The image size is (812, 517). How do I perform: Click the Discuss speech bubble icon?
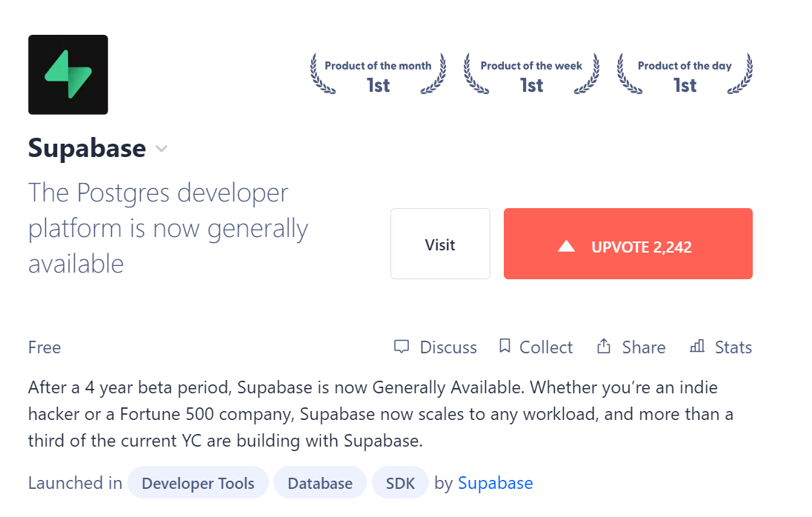[x=402, y=347]
